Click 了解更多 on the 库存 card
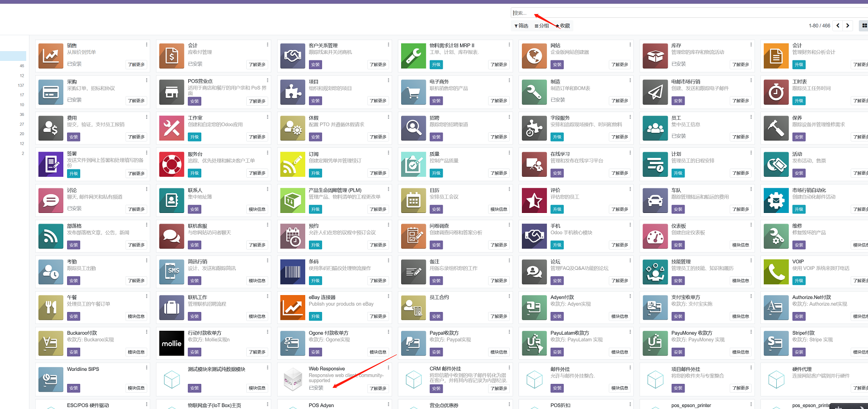The image size is (868, 409). [x=741, y=65]
